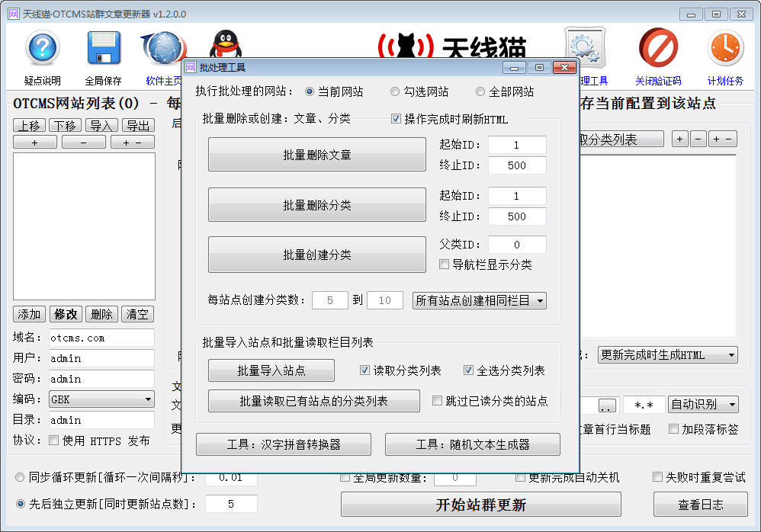Click the 目录 input field
Viewport: 761px width, 532px height.
(102, 420)
